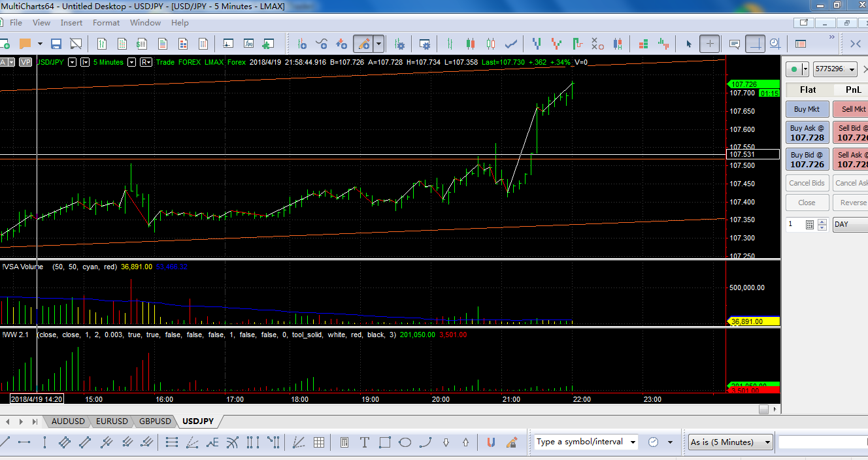The width and height of the screenshot is (868, 460).
Task: Switch chart style to line on close
Action: coord(512,44)
